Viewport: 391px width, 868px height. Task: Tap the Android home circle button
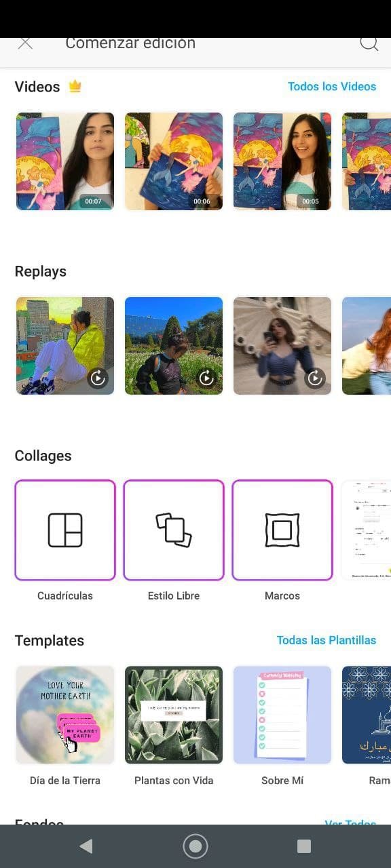[x=195, y=846]
